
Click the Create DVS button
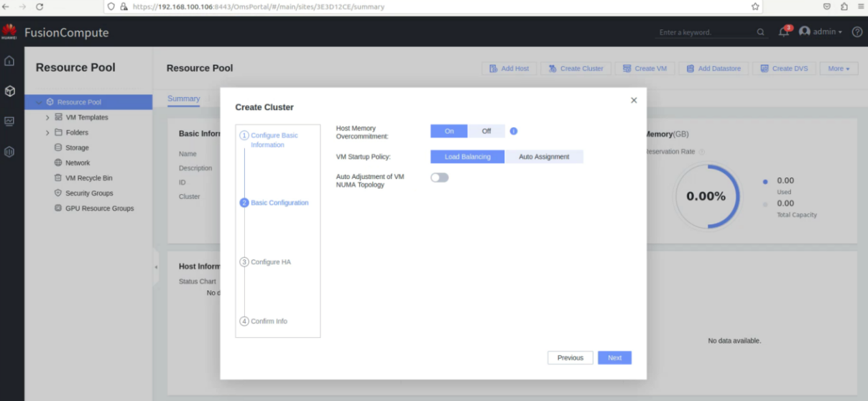784,68
